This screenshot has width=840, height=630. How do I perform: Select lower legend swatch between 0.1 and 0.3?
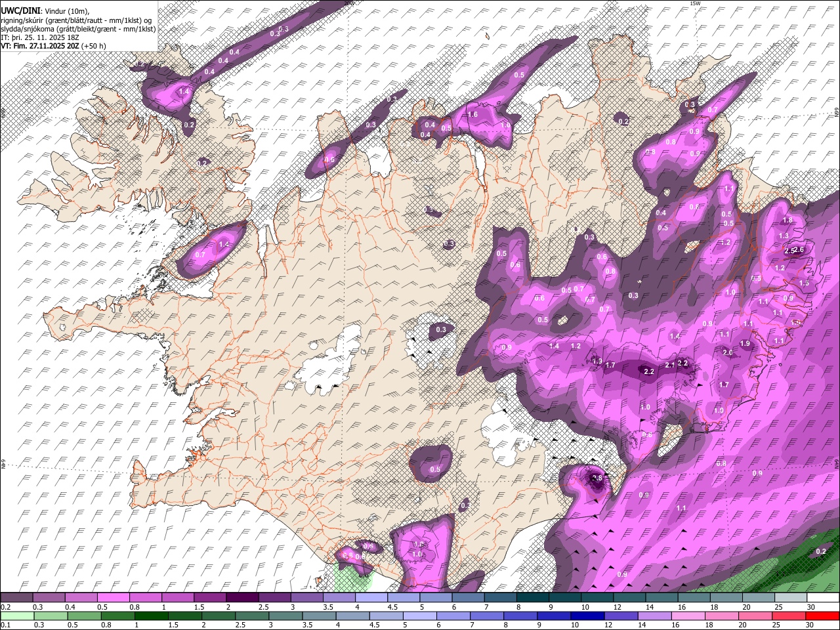(x=17, y=616)
